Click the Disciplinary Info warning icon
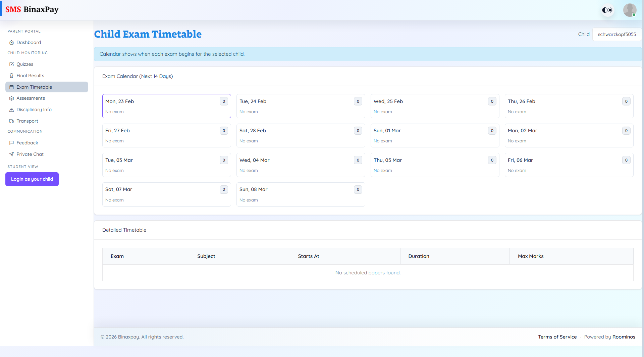Viewport: 644px width, 357px height. click(x=11, y=110)
